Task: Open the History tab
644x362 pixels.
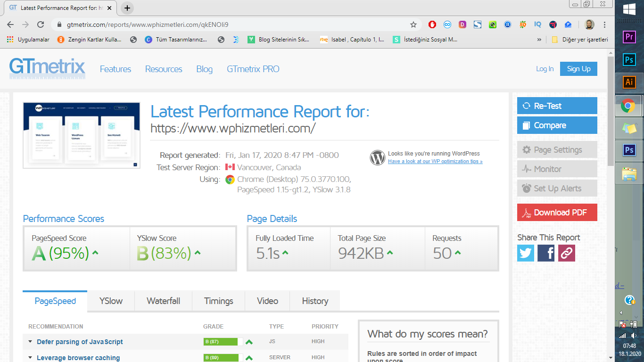Action: point(315,301)
